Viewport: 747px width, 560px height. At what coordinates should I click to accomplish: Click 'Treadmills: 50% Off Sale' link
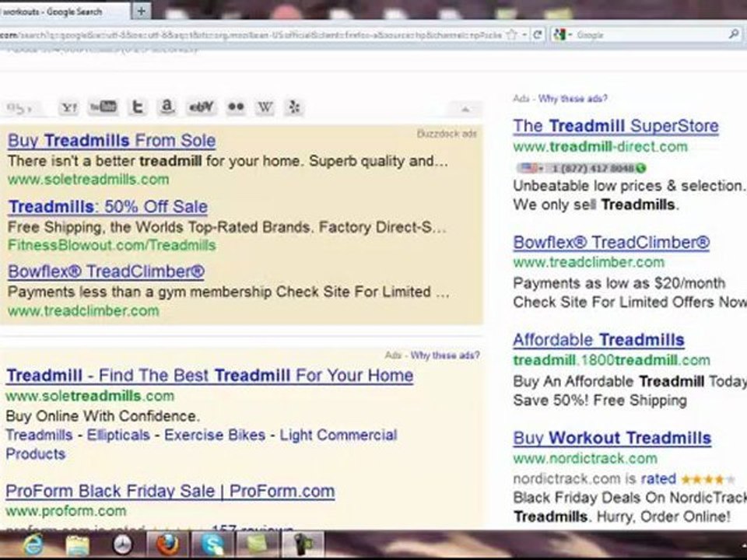coord(108,207)
